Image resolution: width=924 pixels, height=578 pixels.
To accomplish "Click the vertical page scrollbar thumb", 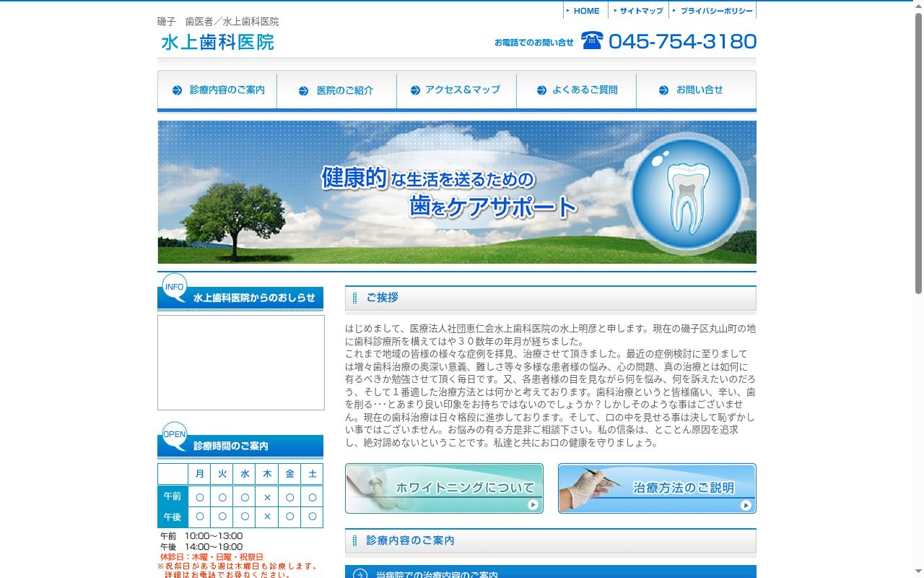I will (918, 152).
